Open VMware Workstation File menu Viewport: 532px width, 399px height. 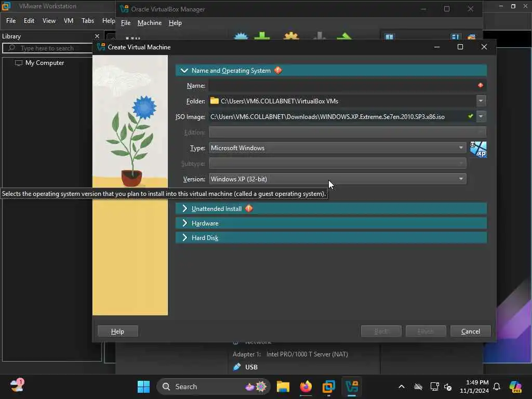tap(11, 21)
